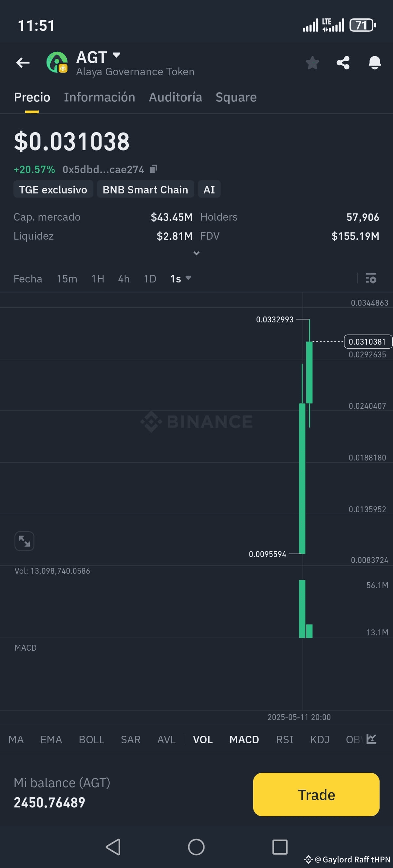Toggle the VOL indicator
Image resolution: width=393 pixels, height=868 pixels.
tap(203, 740)
